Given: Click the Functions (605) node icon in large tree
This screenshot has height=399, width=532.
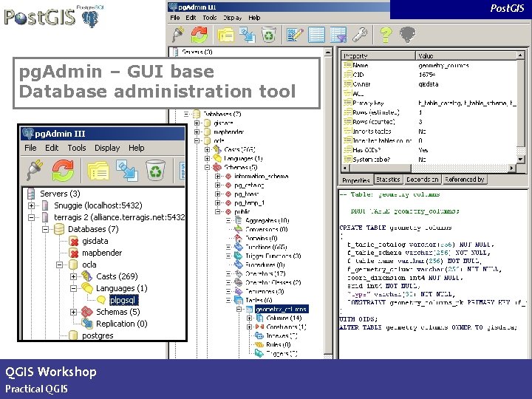Looking at the screenshot, I should coord(239,247).
